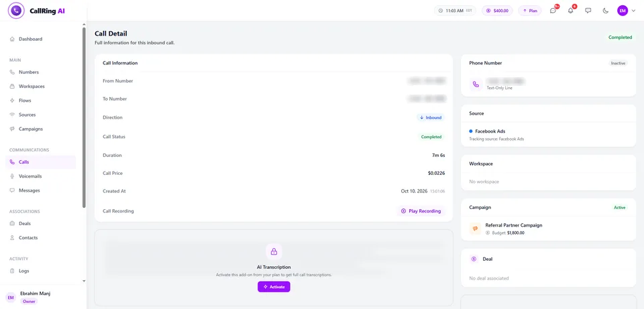The image size is (644, 309).
Task: Click the top bar comment bubble icon
Action: click(588, 11)
